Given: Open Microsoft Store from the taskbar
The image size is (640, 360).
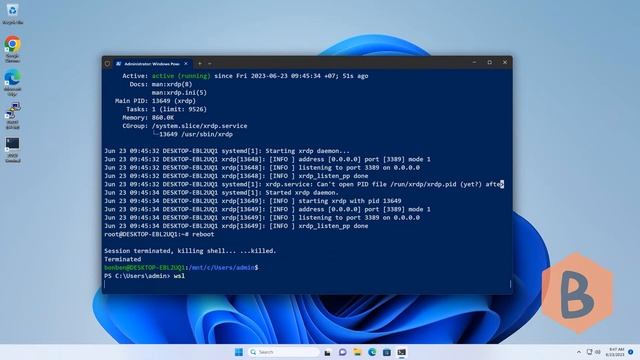Looking at the screenshot, I should pyautogui.click(x=387, y=352).
